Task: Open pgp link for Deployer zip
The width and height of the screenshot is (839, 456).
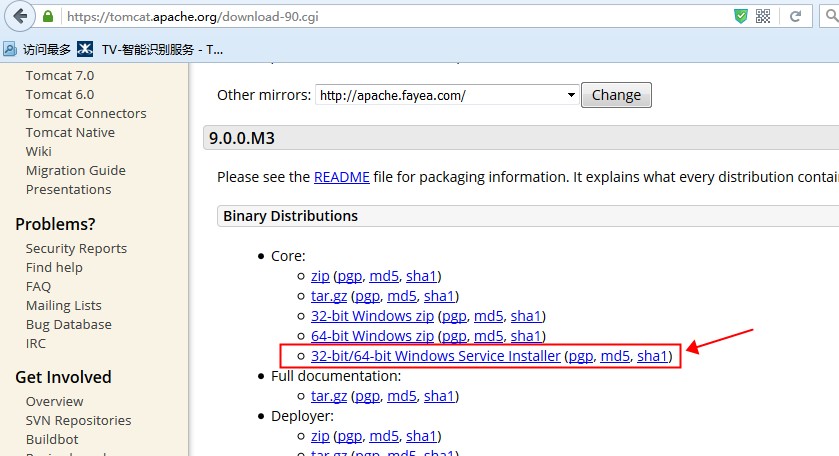Action: 349,436
